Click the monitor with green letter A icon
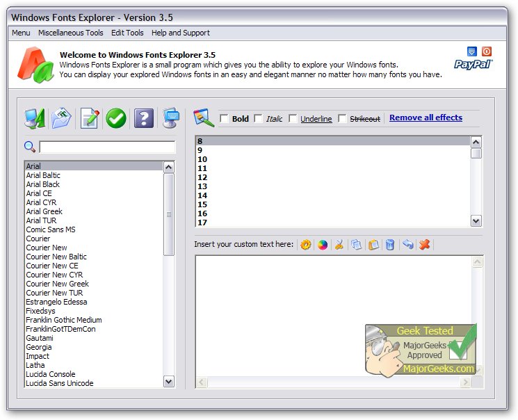This screenshot has height=420, width=518. point(35,118)
